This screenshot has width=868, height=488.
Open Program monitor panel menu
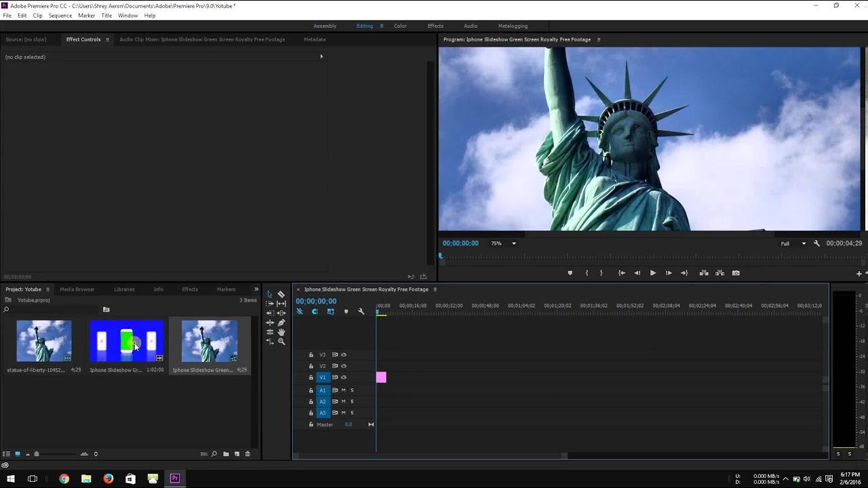pos(598,39)
